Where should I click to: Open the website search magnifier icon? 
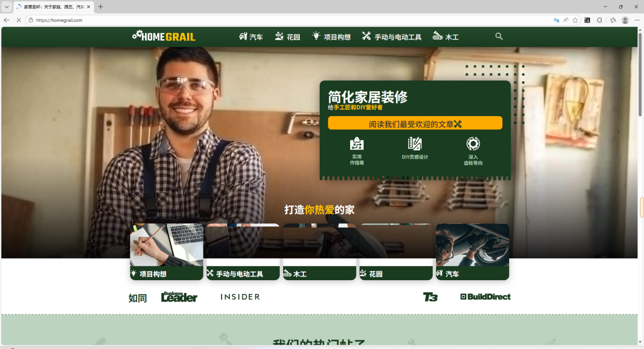point(499,36)
